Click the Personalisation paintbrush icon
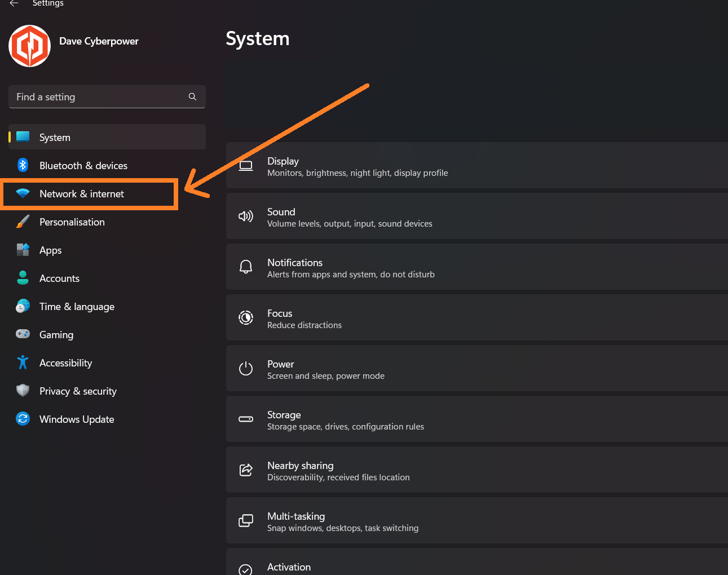This screenshot has height=575, width=728. point(23,222)
